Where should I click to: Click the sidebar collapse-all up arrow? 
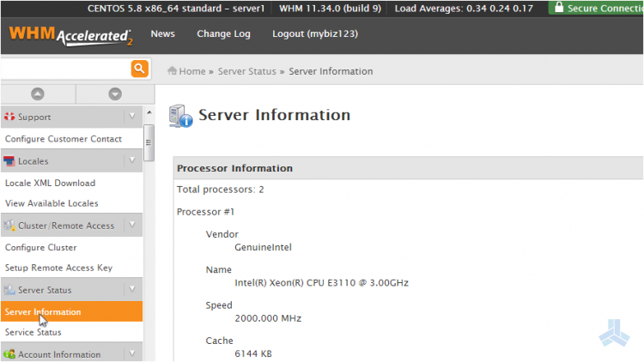click(38, 94)
